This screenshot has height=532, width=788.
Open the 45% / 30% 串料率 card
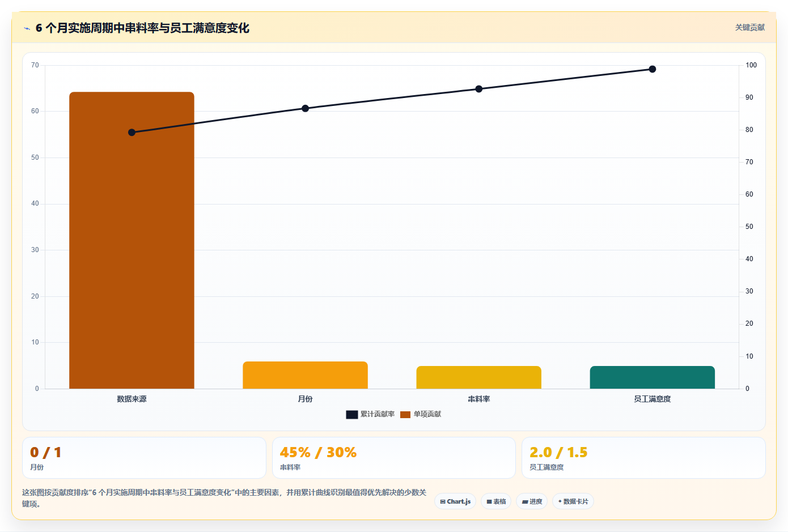(394, 458)
